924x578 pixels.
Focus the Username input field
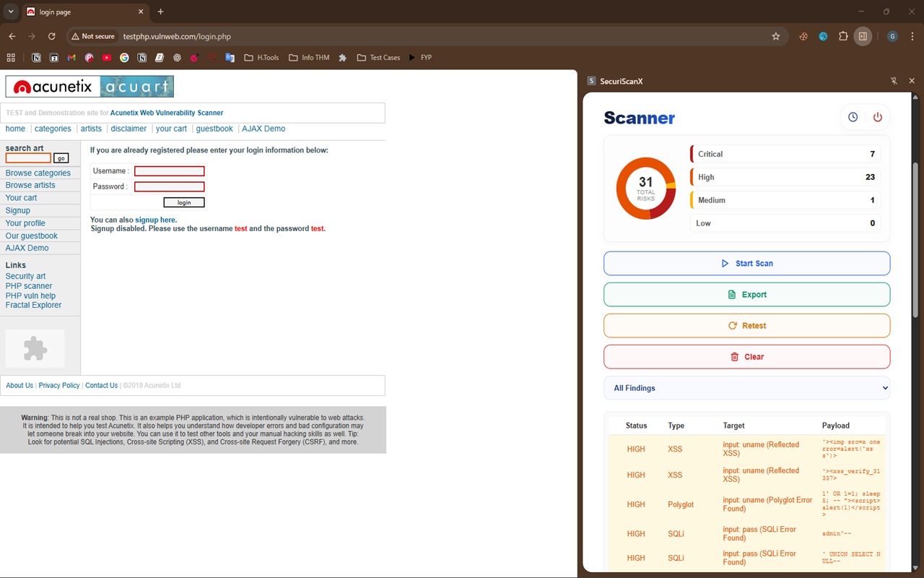coord(170,171)
